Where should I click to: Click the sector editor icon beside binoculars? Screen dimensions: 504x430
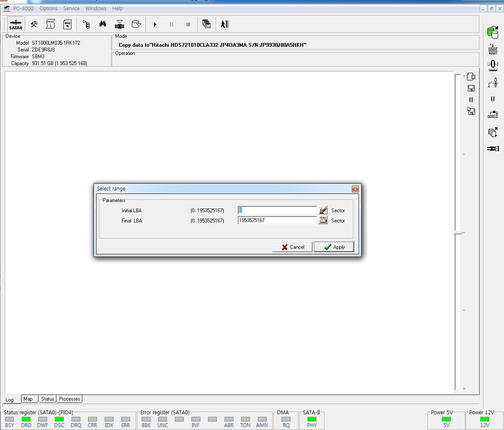pos(120,24)
